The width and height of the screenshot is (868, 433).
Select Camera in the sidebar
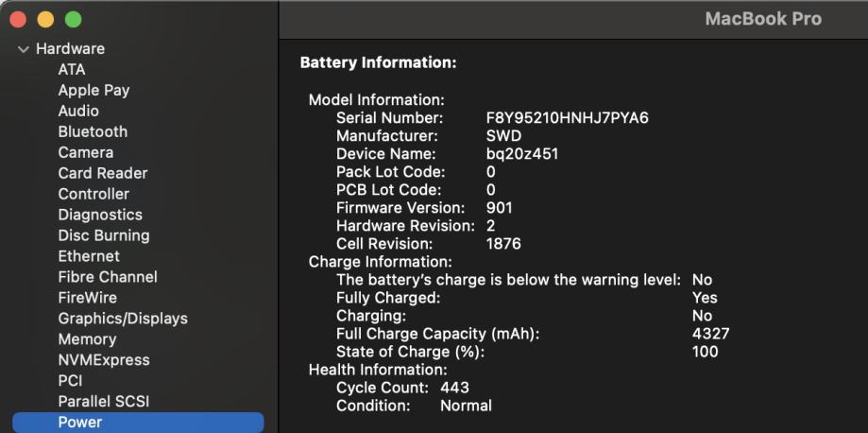click(x=86, y=153)
